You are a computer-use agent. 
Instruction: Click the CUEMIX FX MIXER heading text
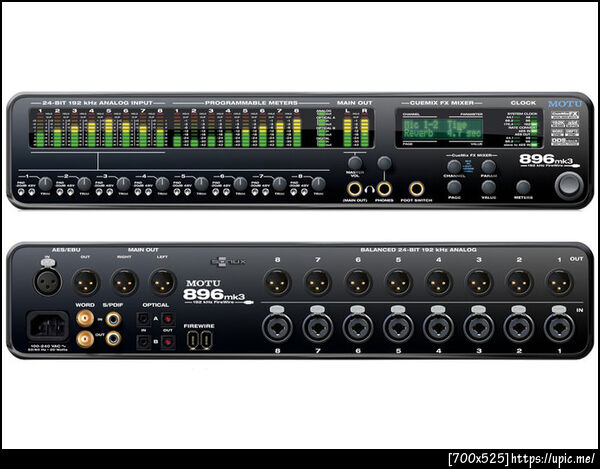(442, 103)
